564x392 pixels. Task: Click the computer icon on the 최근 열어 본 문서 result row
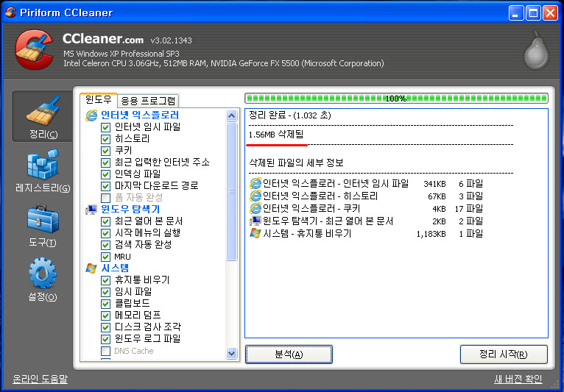[255, 221]
